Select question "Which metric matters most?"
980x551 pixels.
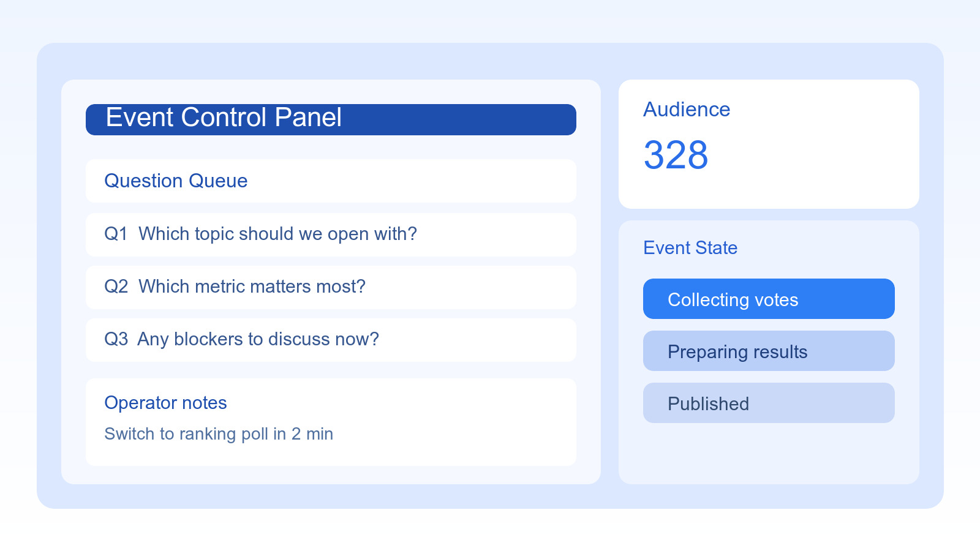[252, 287]
